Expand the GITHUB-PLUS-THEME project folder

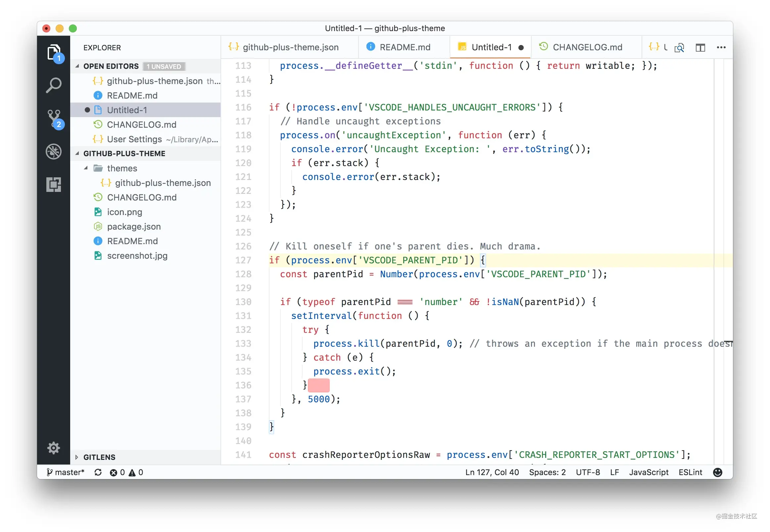pyautogui.click(x=78, y=154)
